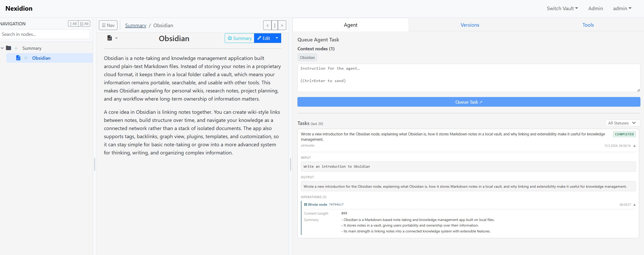
Task: Click the Content Length value 899
Action: [344, 213]
